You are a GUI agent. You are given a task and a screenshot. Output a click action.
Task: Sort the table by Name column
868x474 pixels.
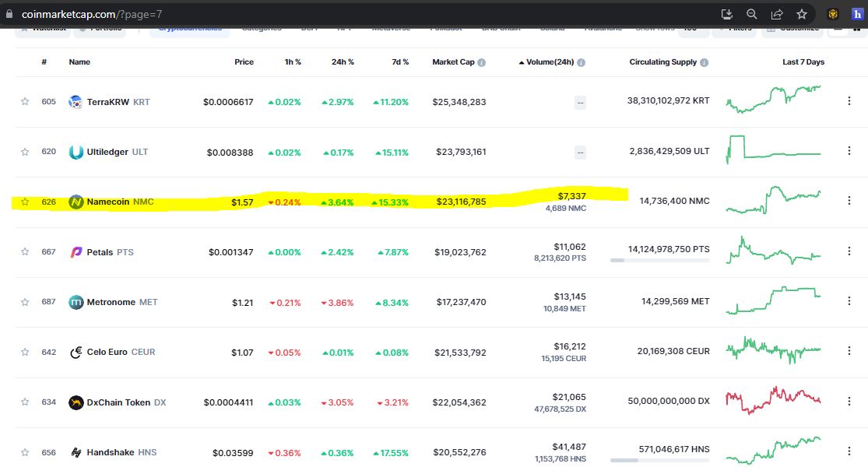(79, 62)
